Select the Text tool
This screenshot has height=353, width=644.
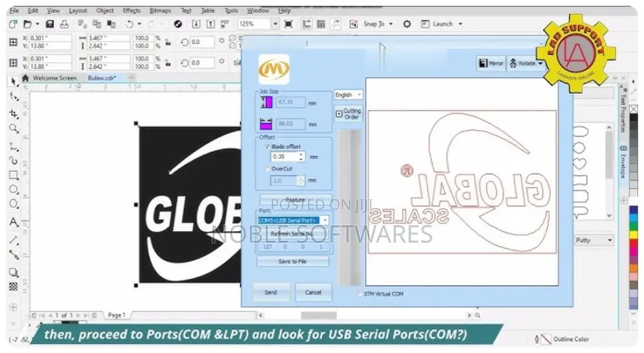(x=13, y=222)
